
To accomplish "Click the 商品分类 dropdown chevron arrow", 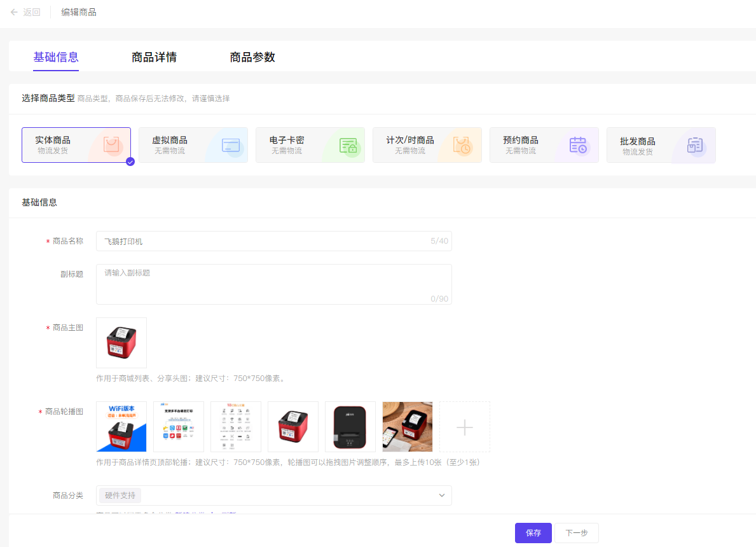I will 442,495.
